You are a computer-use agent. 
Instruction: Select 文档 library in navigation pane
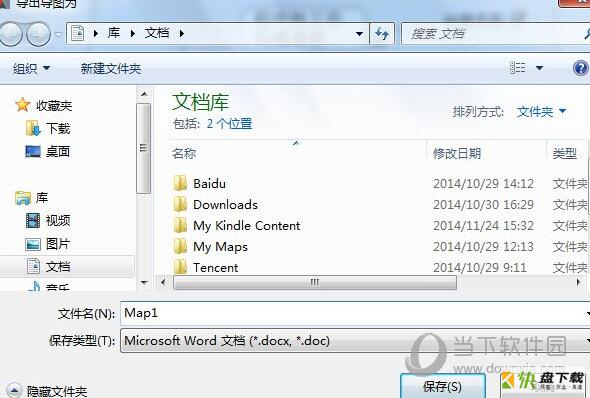[58, 267]
